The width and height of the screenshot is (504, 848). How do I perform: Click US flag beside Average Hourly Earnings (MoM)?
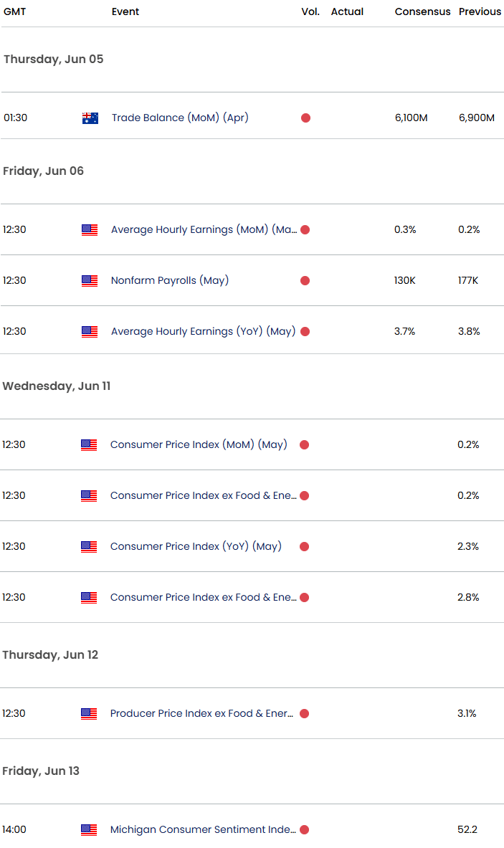click(90, 230)
